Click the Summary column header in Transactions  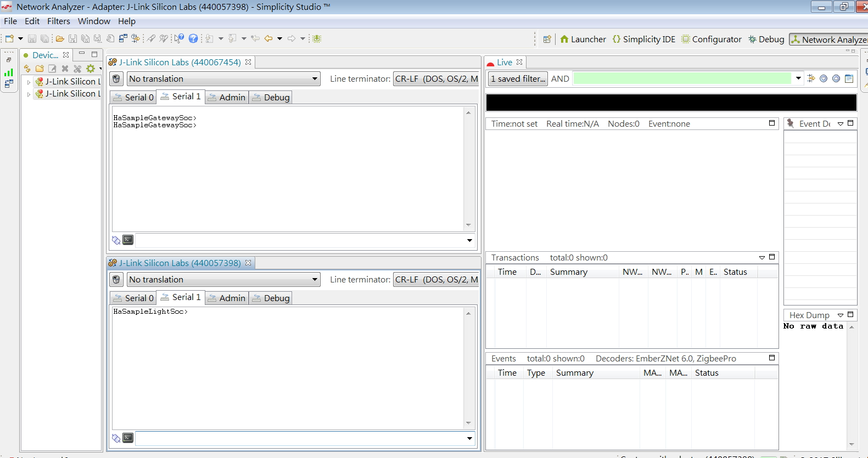582,272
